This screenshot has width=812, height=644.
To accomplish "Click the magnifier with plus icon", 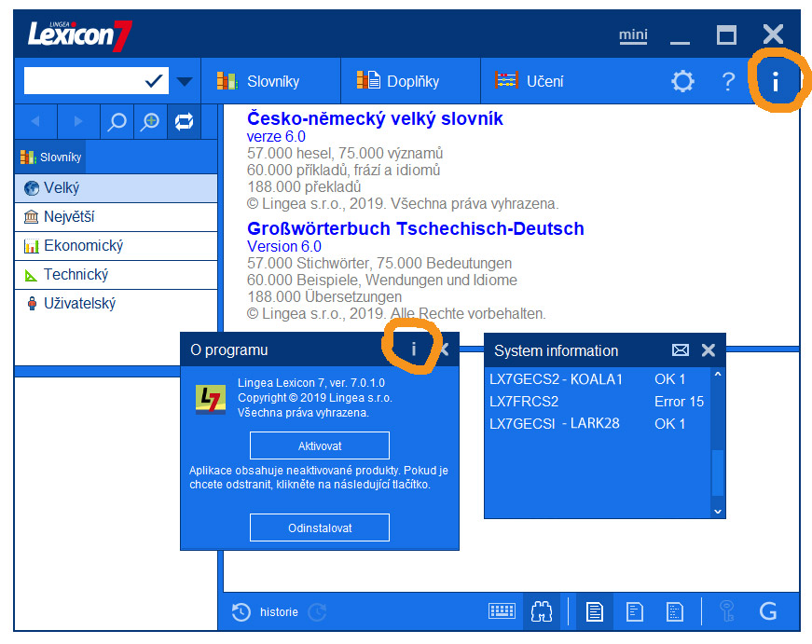I will click(x=150, y=122).
